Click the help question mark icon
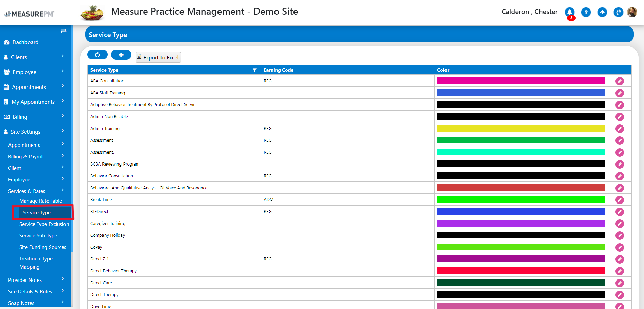This screenshot has height=309, width=644. point(586,13)
